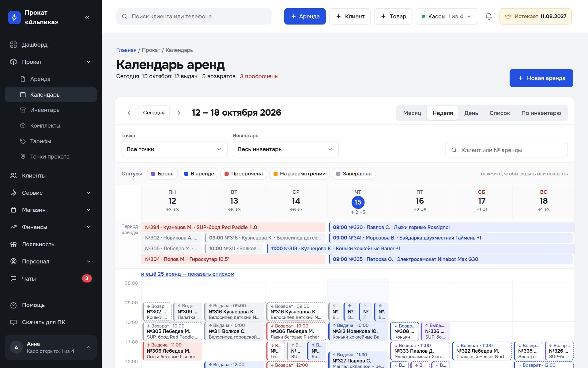Click the Помощь question mark icon
The image size is (588, 368).
(13, 305)
